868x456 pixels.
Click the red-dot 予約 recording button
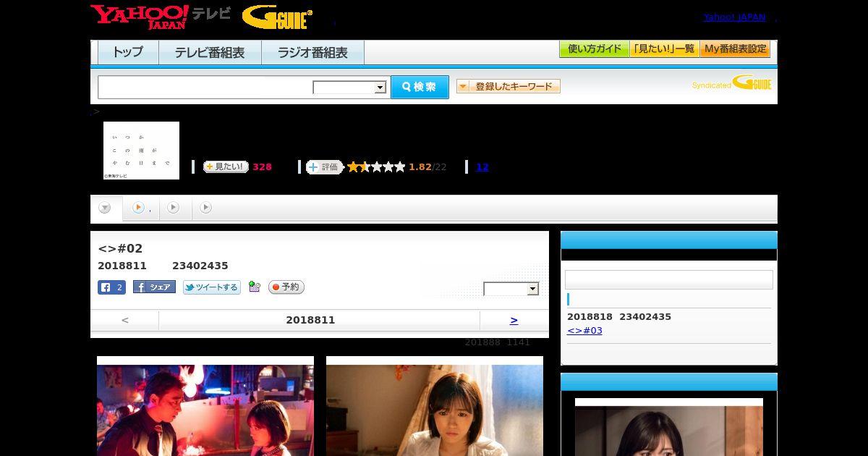(286, 287)
